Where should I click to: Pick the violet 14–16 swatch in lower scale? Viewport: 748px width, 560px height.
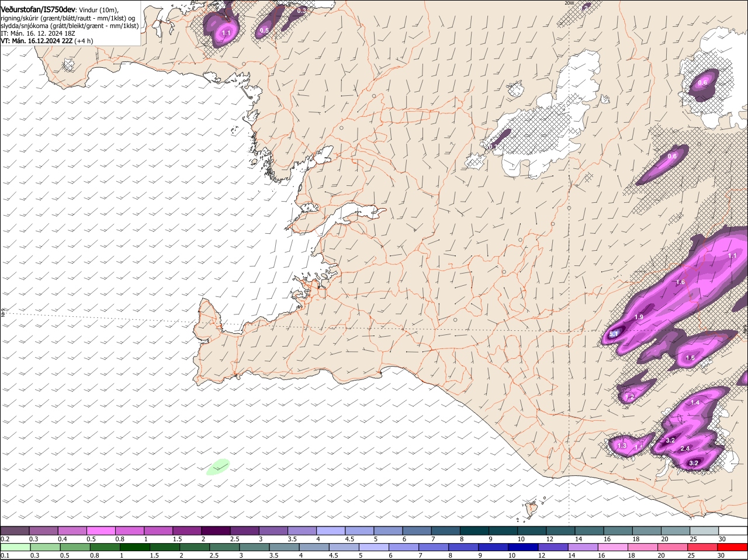point(583,547)
